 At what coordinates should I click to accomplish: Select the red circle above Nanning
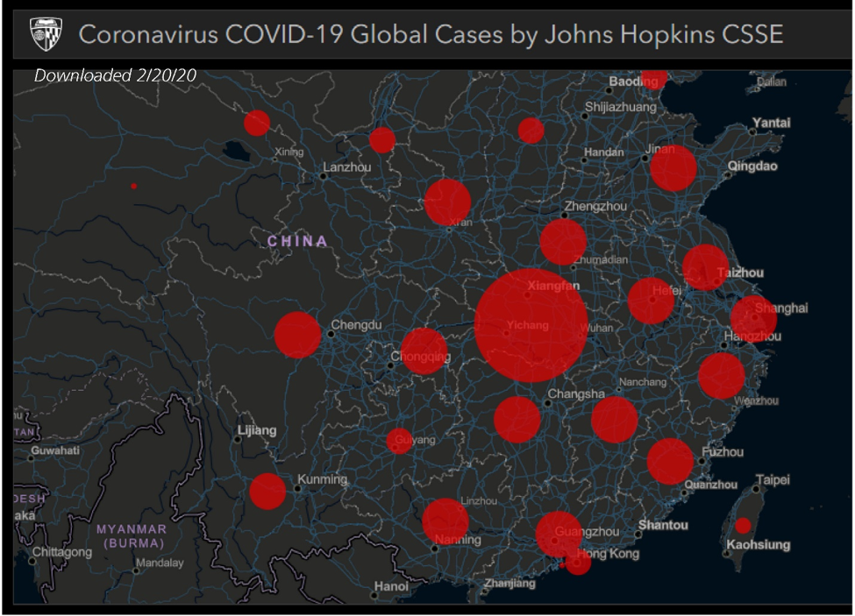[445, 520]
